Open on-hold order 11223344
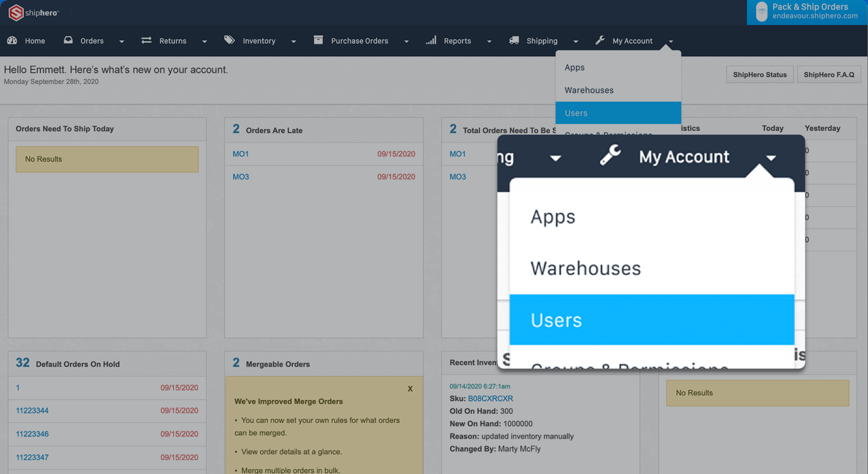Screen dimensions: 868x474 32,411
